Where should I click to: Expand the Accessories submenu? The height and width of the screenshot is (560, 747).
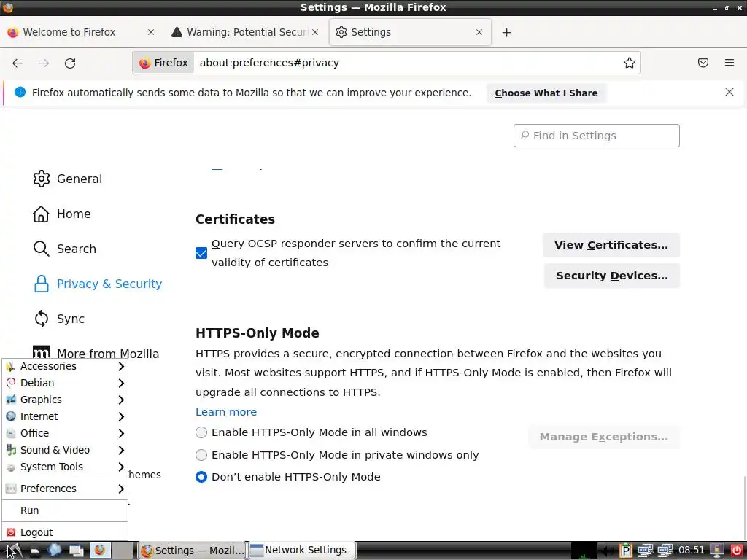(65, 366)
